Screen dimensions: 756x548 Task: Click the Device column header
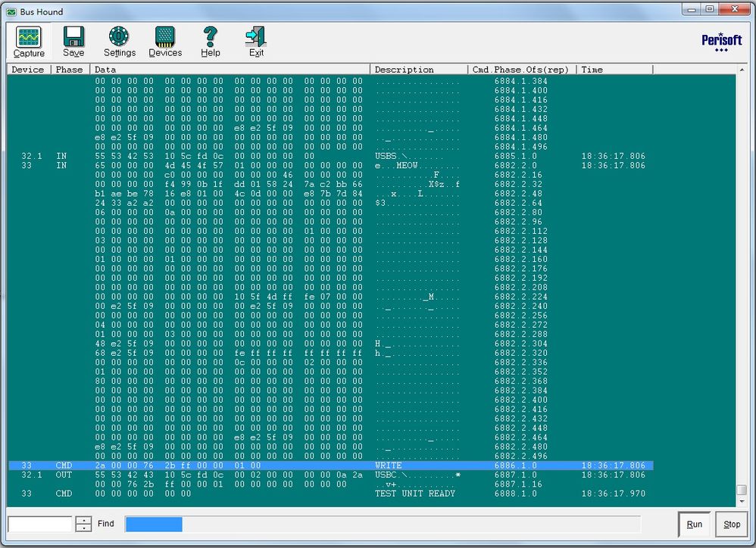click(x=28, y=70)
